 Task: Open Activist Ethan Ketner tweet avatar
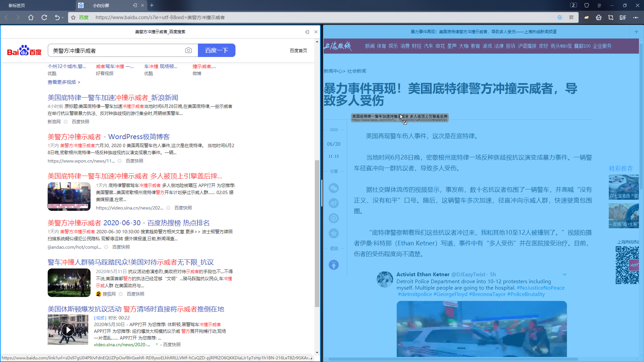pos(385,280)
